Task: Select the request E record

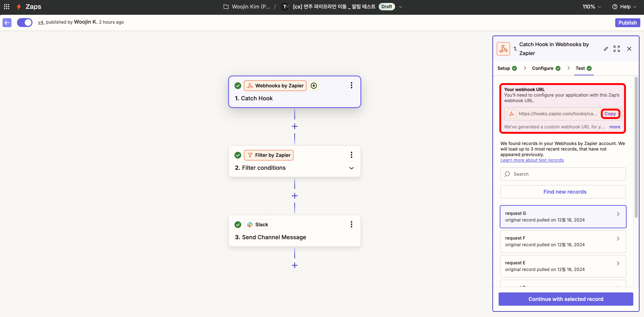Action: (x=563, y=266)
